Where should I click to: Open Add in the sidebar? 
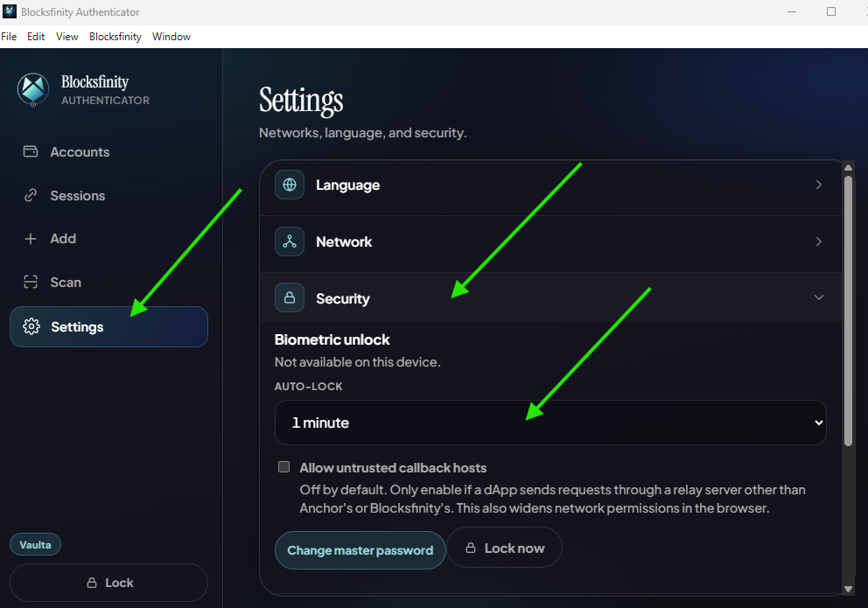(108, 239)
